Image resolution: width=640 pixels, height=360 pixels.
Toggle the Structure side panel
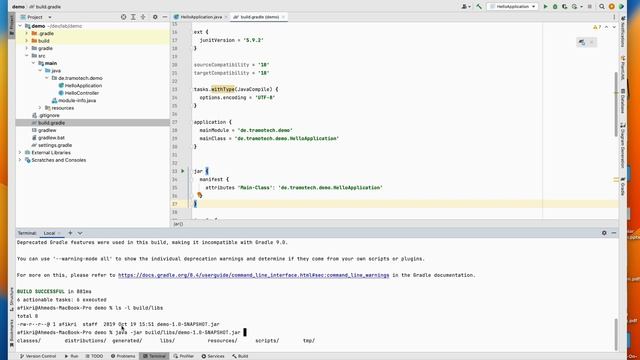pyautogui.click(x=11, y=299)
